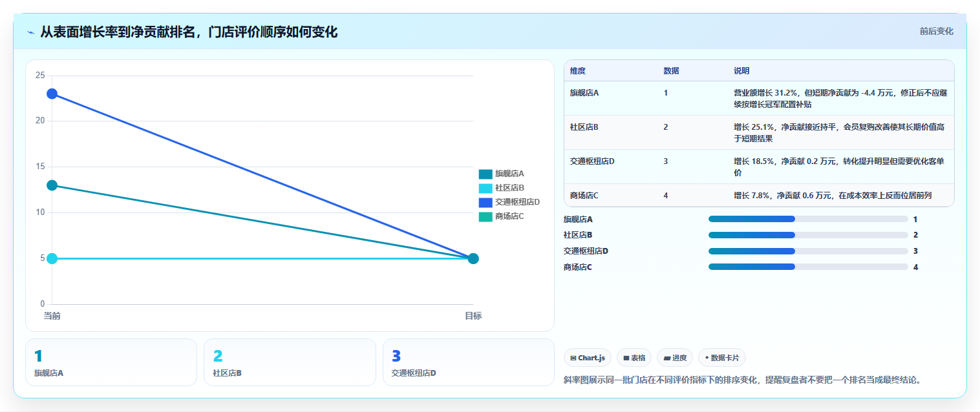Viewport: 980px width, 412px height.
Task: Select 社区店B table row cell
Action: [x=584, y=127]
